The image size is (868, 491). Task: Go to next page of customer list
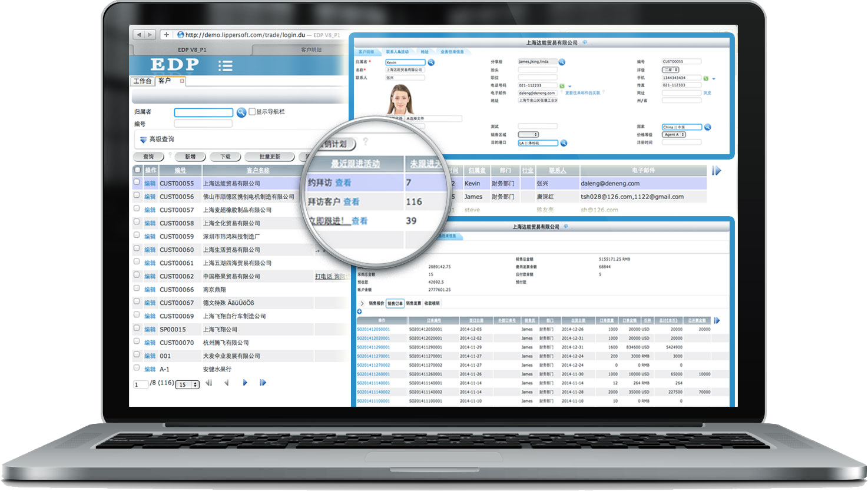[x=245, y=383]
